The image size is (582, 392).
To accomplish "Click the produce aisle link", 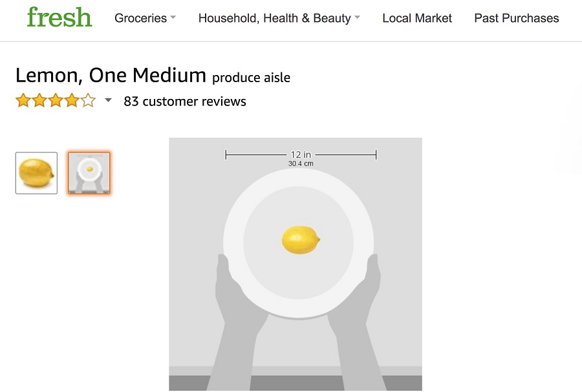I will 251,78.
